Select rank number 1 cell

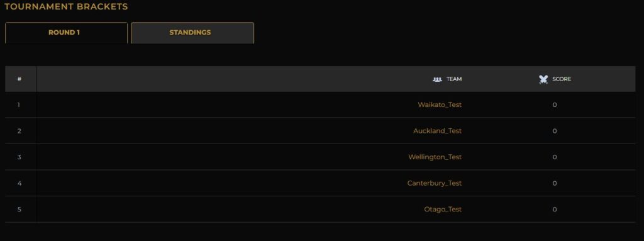tap(19, 105)
